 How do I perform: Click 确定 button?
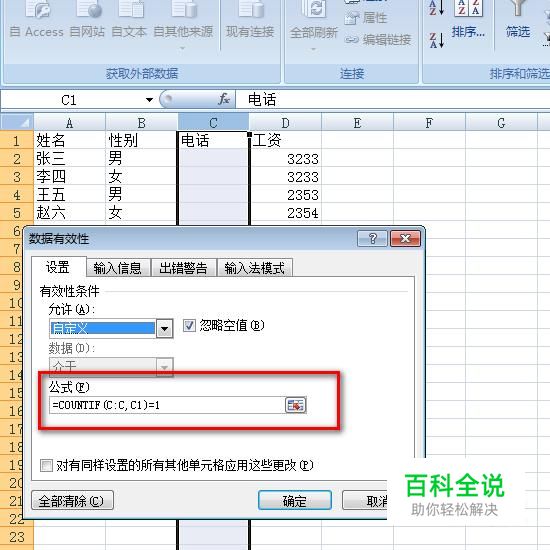(295, 501)
